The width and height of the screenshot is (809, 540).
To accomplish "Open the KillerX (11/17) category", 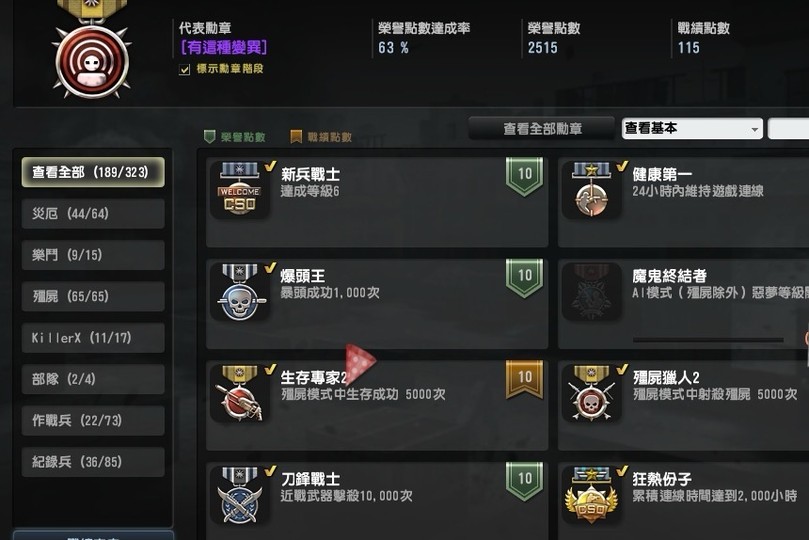I will pyautogui.click(x=93, y=338).
